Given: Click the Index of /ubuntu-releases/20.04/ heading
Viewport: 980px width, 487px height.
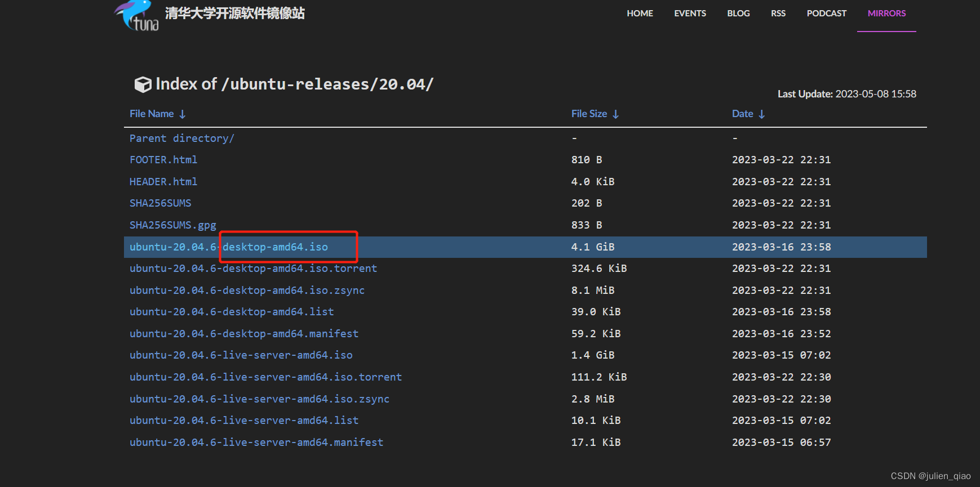Looking at the screenshot, I should pyautogui.click(x=295, y=84).
